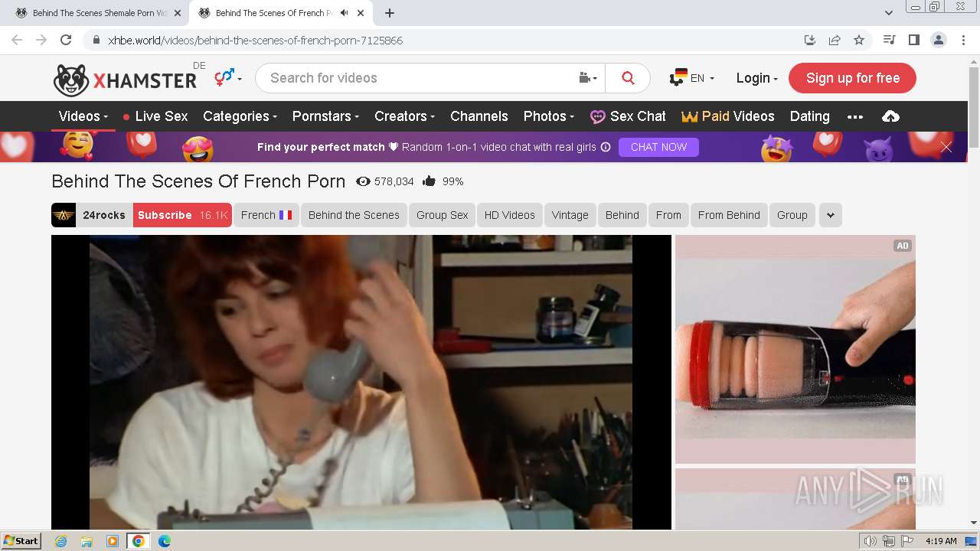Click the banner info circle icon
The height and width of the screenshot is (551, 980).
pyautogui.click(x=606, y=147)
